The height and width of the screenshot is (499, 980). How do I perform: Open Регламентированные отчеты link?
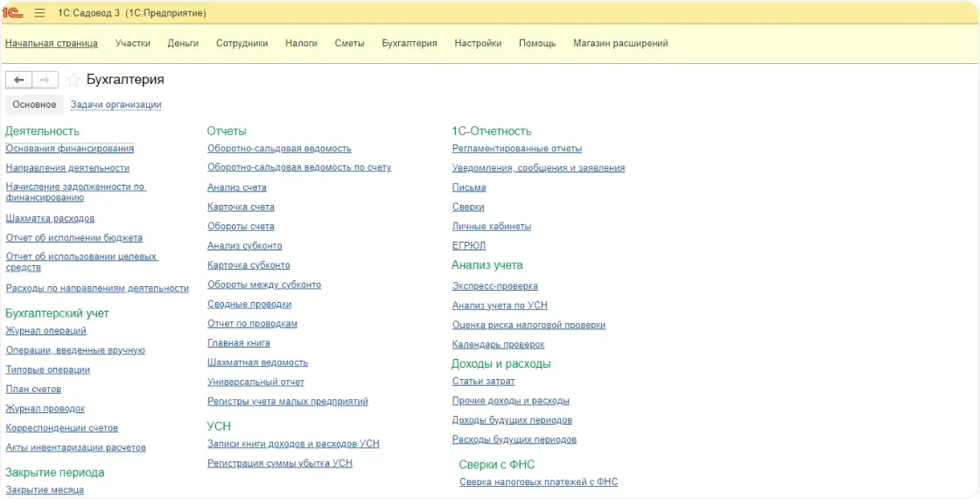coord(517,149)
